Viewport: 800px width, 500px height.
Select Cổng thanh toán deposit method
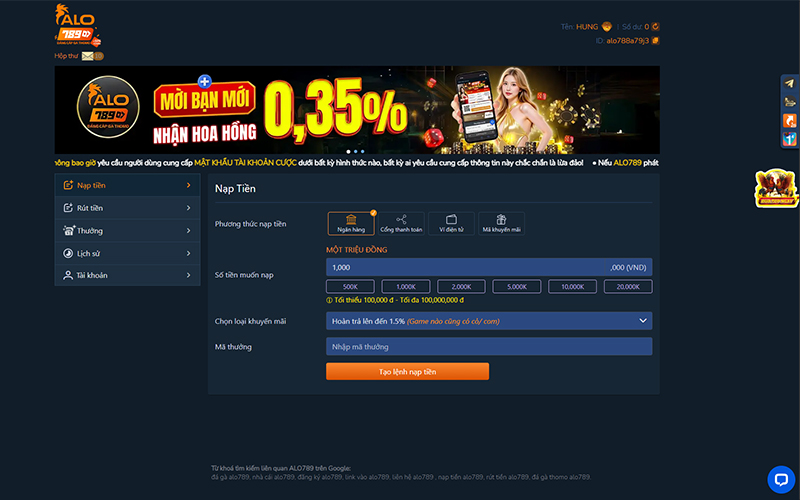click(x=401, y=223)
